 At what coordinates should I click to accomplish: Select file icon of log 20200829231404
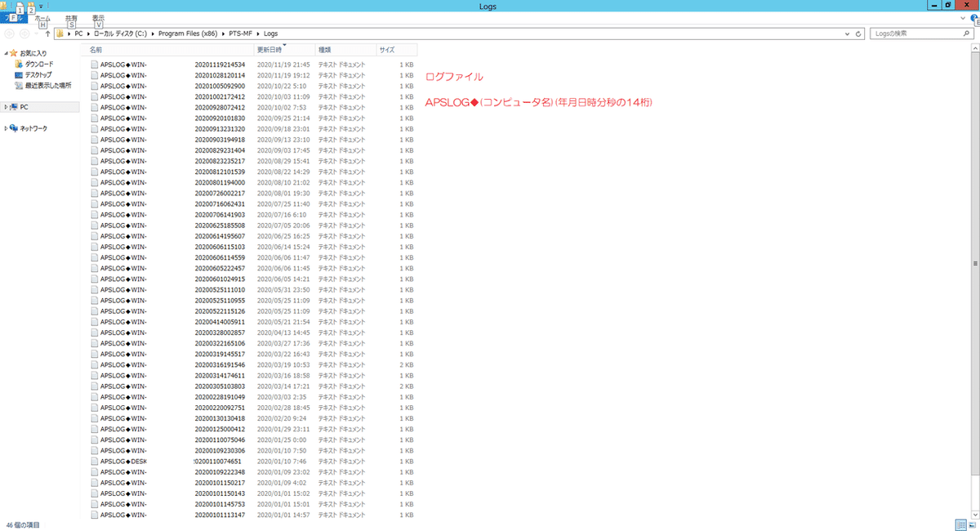pyautogui.click(x=95, y=150)
